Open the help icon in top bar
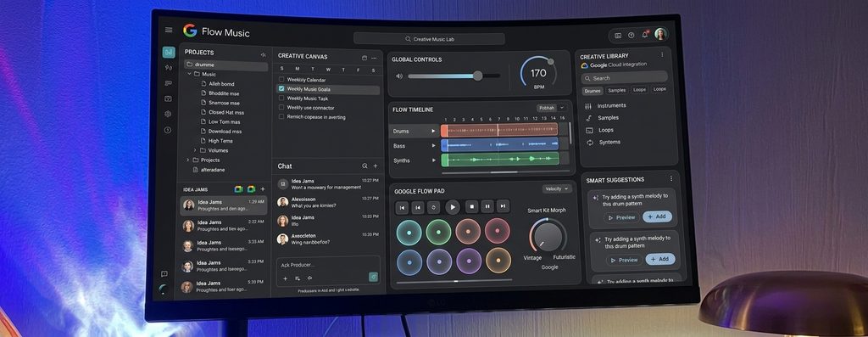Screen dimensions: 868x337 (631, 35)
